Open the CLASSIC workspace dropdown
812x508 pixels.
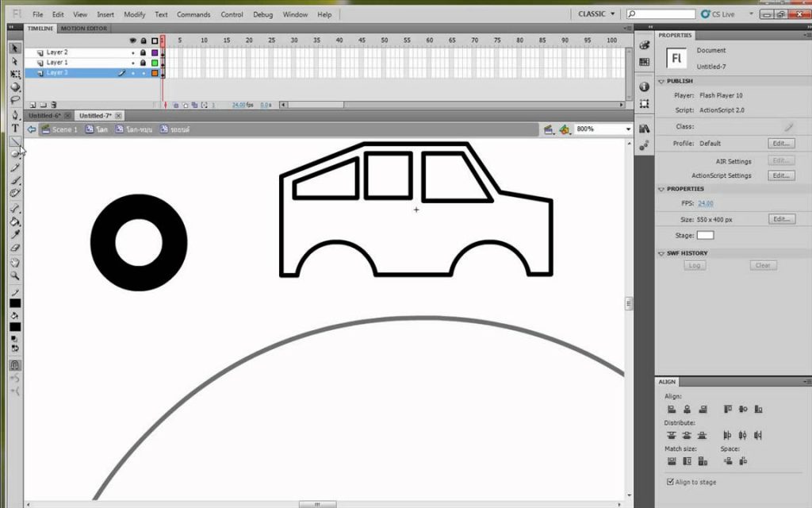(x=596, y=14)
